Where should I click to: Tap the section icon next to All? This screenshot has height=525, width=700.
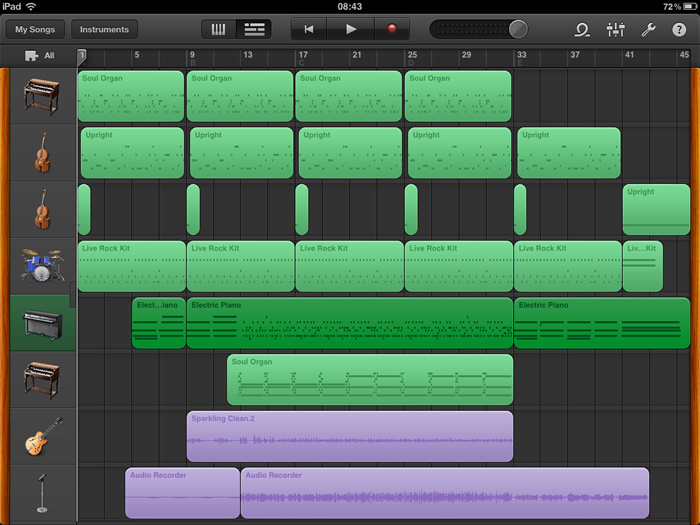point(31,56)
